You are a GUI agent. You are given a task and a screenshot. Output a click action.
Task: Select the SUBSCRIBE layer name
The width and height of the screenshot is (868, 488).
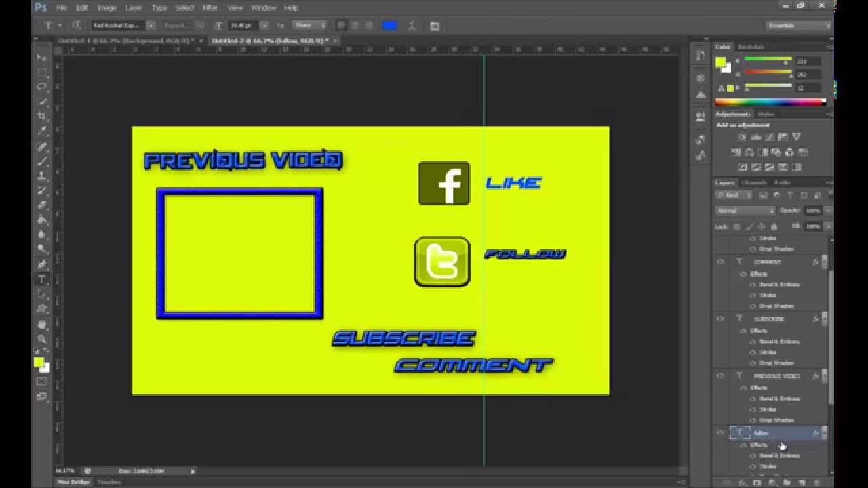tap(769, 319)
